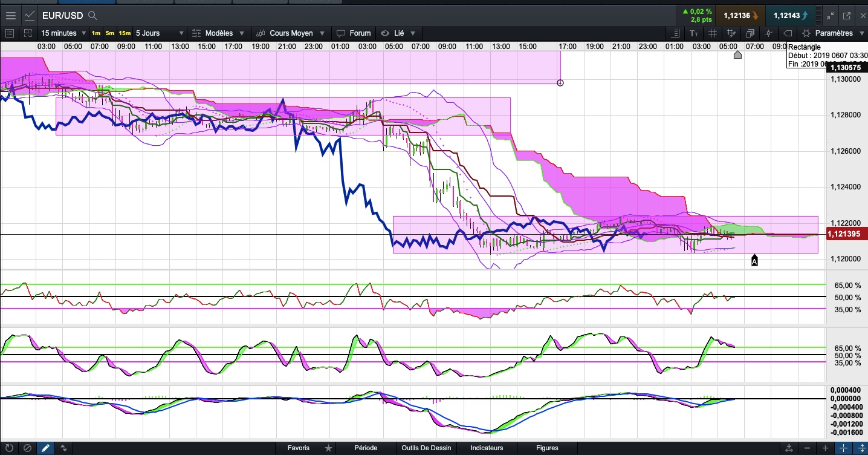Click the sell price 1,12136
The height and width of the screenshot is (455, 868).
740,15
